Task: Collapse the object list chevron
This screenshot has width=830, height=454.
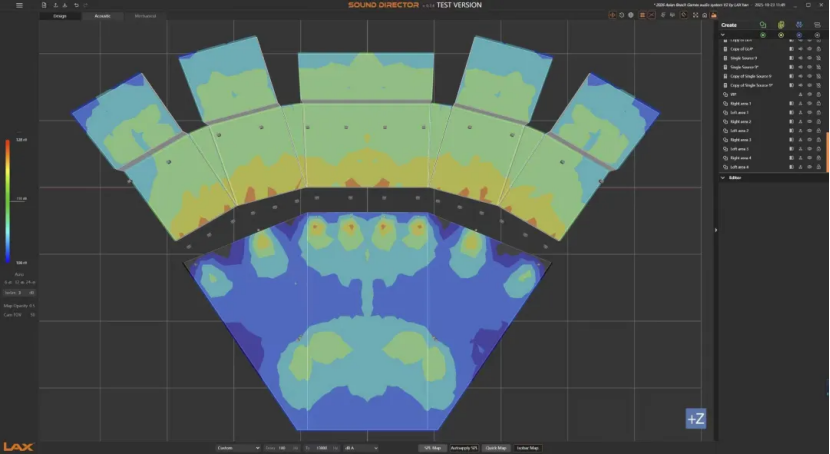Action: click(x=723, y=35)
